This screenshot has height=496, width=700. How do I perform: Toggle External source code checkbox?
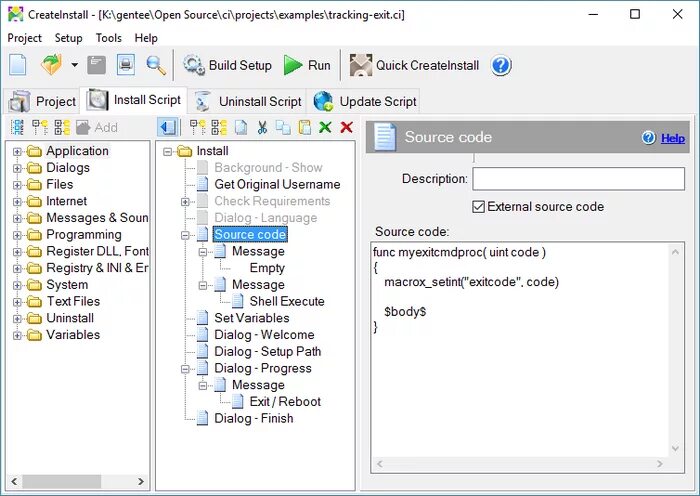pyautogui.click(x=478, y=207)
